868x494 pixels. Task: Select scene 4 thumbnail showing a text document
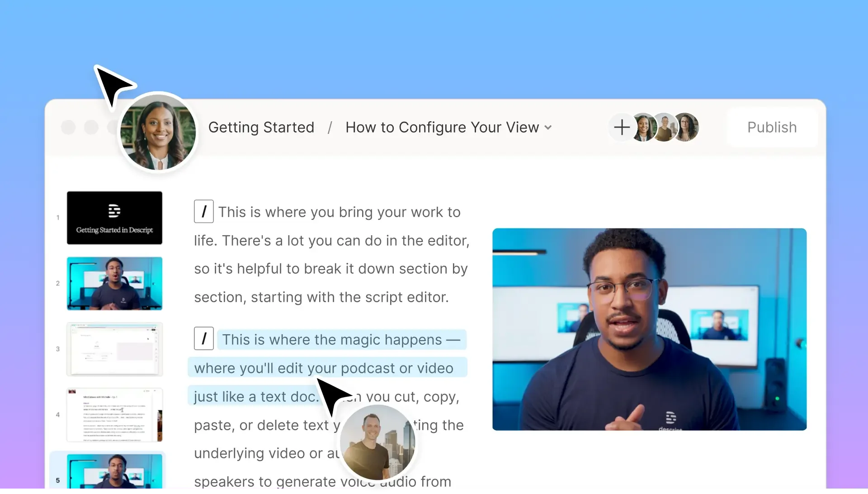tap(114, 414)
